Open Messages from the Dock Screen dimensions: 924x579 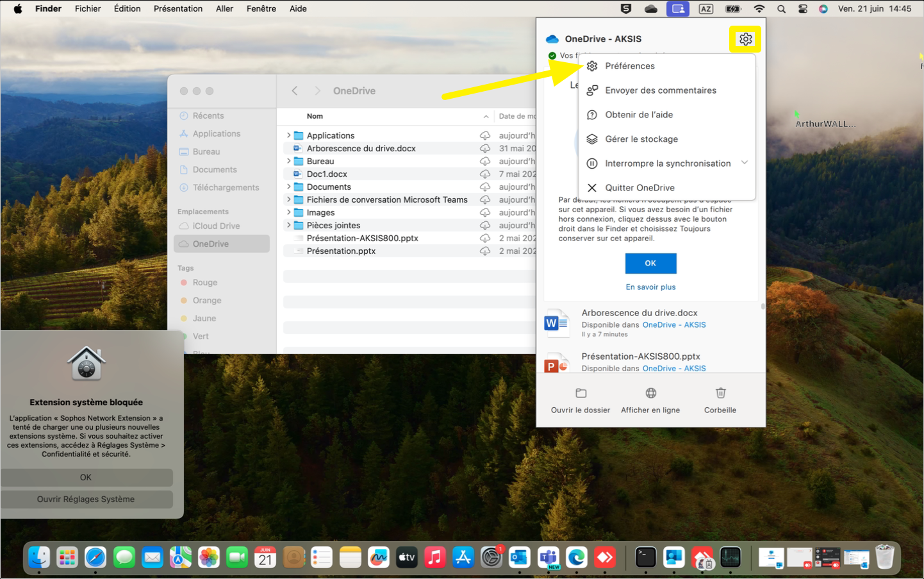coord(124,557)
